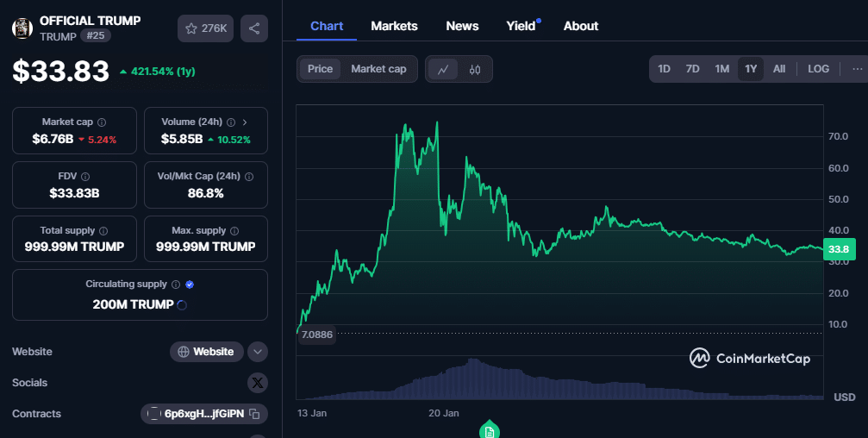Toggle chart to Market cap mode
The width and height of the screenshot is (868, 438).
click(378, 69)
